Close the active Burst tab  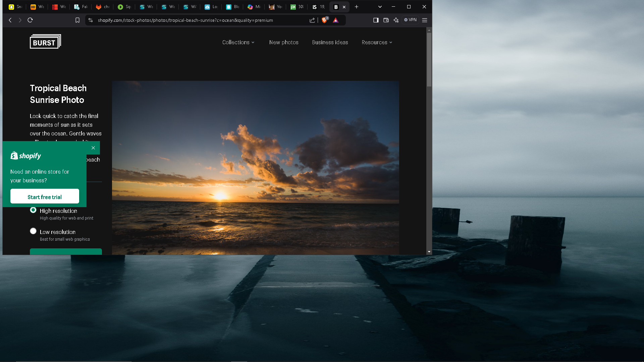coord(344,7)
